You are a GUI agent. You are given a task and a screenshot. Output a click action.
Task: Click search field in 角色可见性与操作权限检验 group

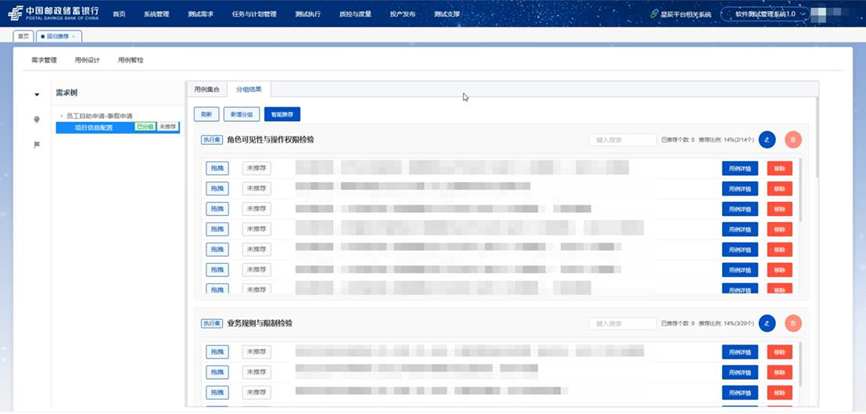tap(622, 141)
